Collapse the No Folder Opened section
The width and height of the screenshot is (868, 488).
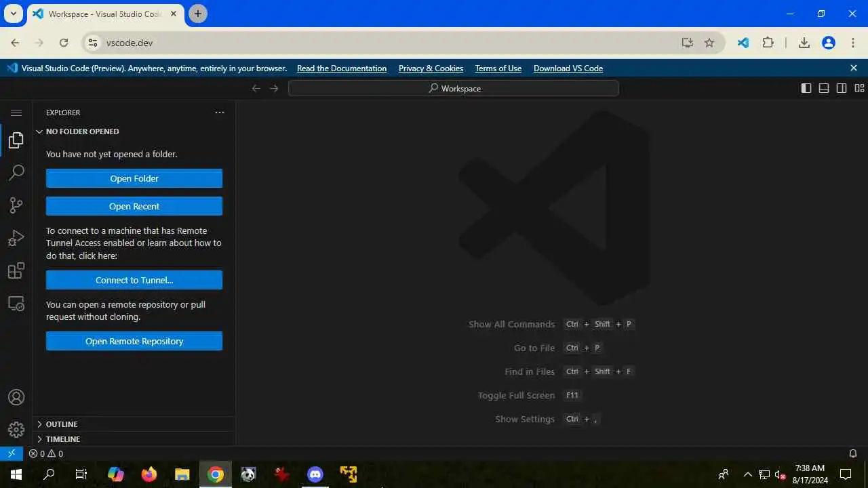[x=134, y=131]
